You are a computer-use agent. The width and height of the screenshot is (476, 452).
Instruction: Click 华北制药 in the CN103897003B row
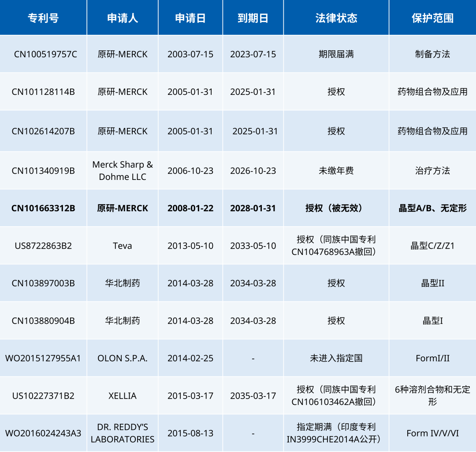(x=123, y=284)
